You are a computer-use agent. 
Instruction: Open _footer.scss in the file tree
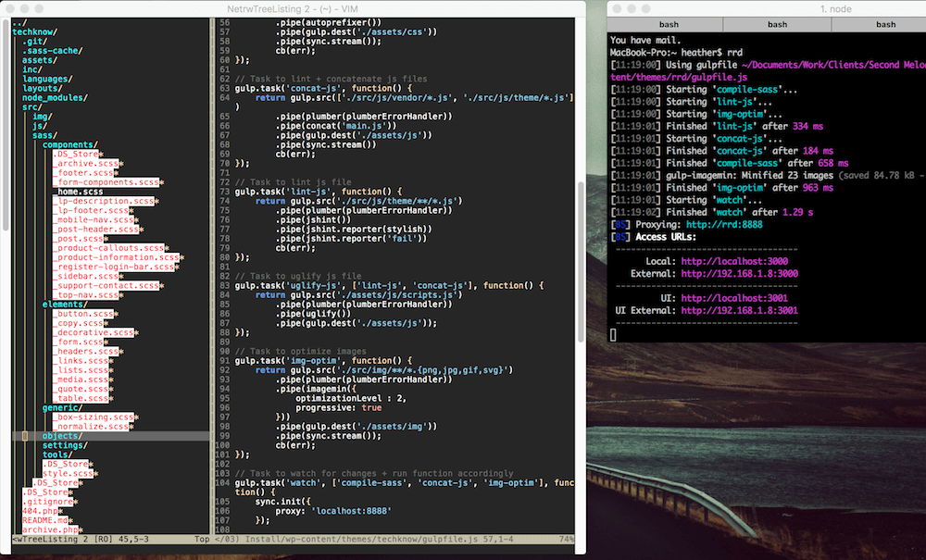pyautogui.click(x=83, y=173)
